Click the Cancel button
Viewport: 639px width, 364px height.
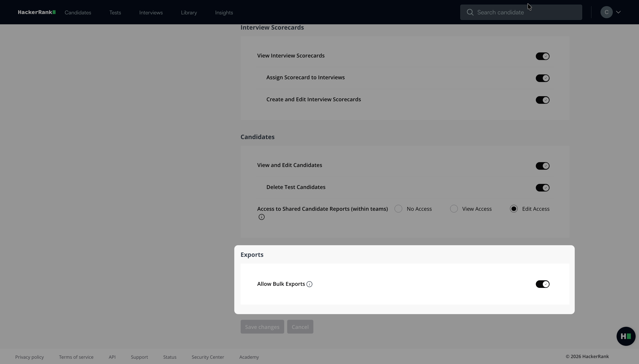pos(300,327)
